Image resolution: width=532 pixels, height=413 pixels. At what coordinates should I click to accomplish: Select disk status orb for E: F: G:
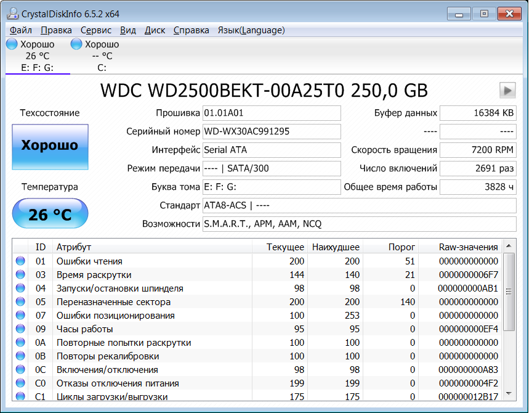click(12, 44)
